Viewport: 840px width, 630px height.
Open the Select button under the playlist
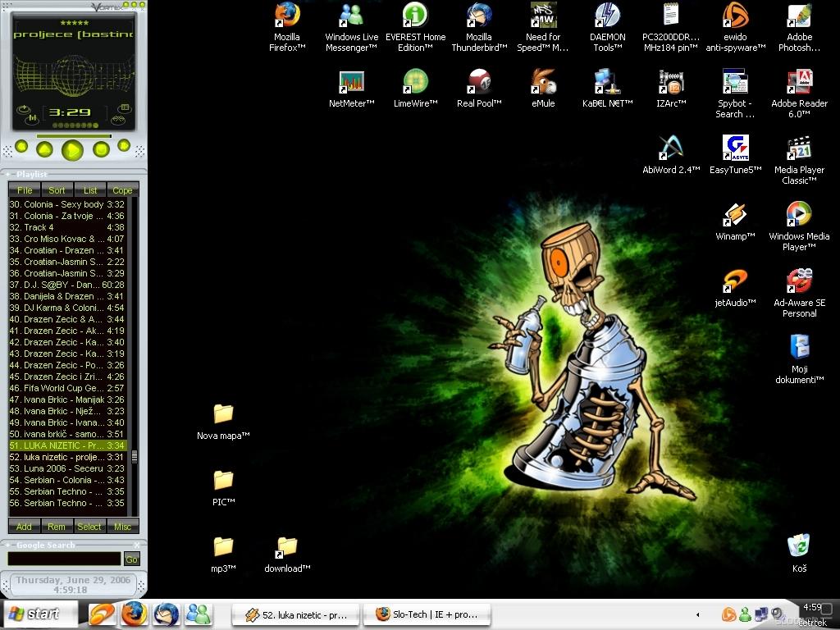pos(89,527)
